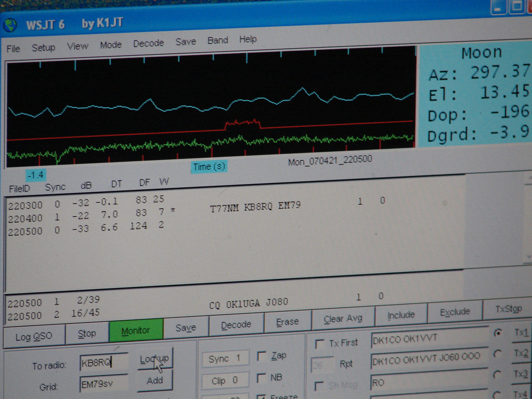Click the Exclude button

click(455, 312)
